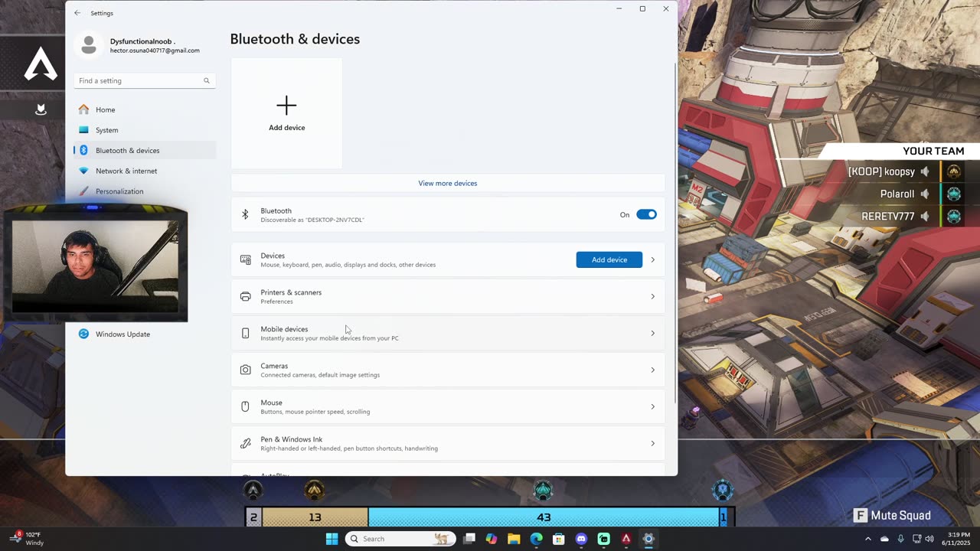Click the speaker icon next to koopsy
The image size is (980, 551).
click(x=925, y=172)
